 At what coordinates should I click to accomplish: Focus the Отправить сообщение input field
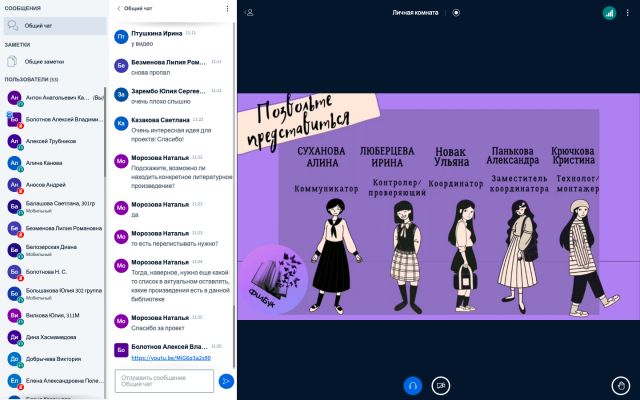click(x=164, y=381)
